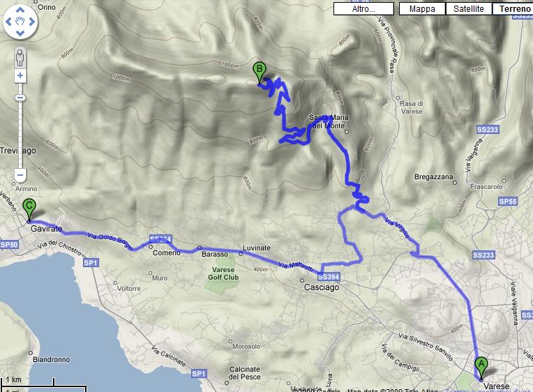
Task: Open the Altro... options menu
Action: click(x=363, y=9)
